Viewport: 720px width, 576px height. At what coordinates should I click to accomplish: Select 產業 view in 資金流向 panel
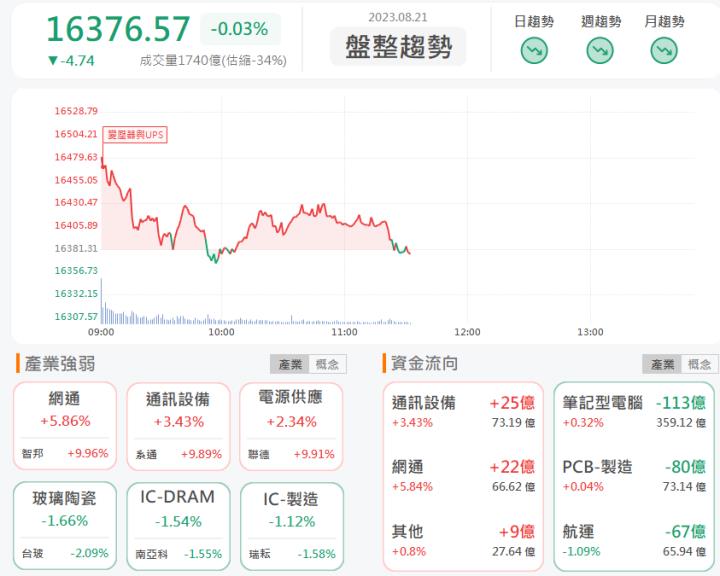tap(662, 364)
